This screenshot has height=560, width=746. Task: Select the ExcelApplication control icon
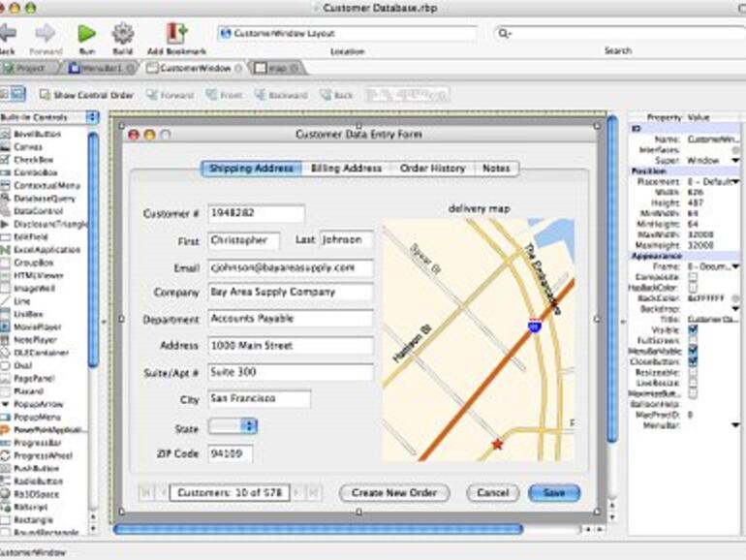coord(5,250)
